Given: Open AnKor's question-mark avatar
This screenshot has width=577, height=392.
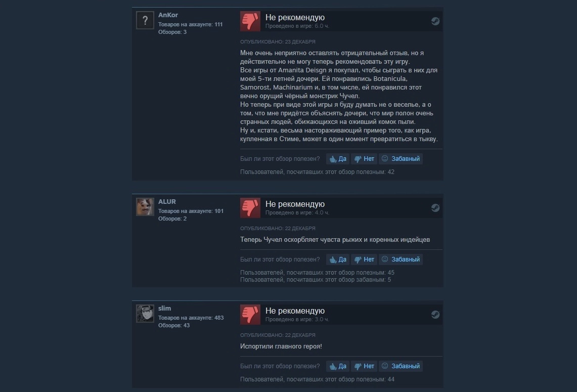Looking at the screenshot, I should click(145, 20).
